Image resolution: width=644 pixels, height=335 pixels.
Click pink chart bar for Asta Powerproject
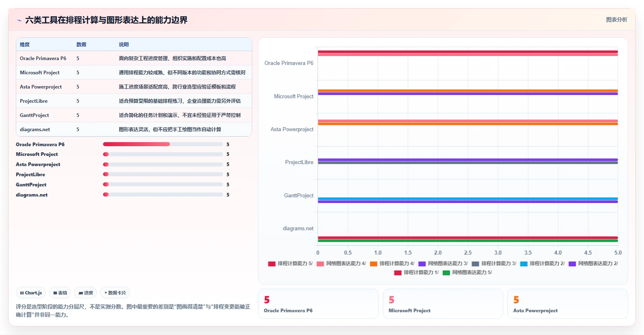coord(468,121)
